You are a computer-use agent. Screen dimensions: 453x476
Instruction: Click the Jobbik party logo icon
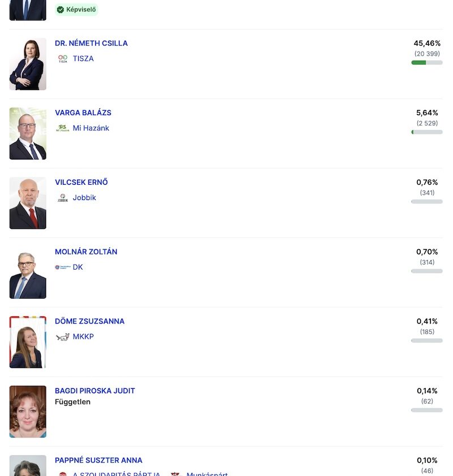click(x=62, y=198)
